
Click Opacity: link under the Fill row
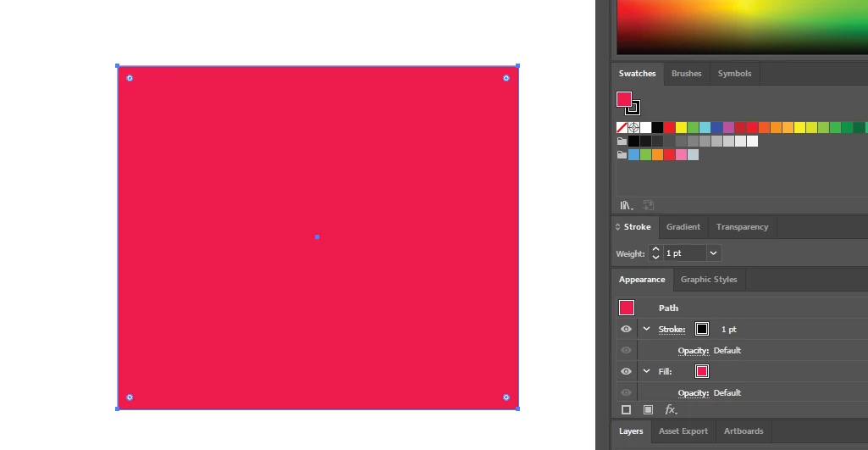pos(694,392)
